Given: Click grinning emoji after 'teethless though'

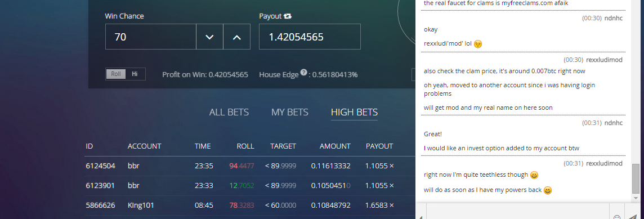Looking at the screenshot, I should pyautogui.click(x=534, y=175).
